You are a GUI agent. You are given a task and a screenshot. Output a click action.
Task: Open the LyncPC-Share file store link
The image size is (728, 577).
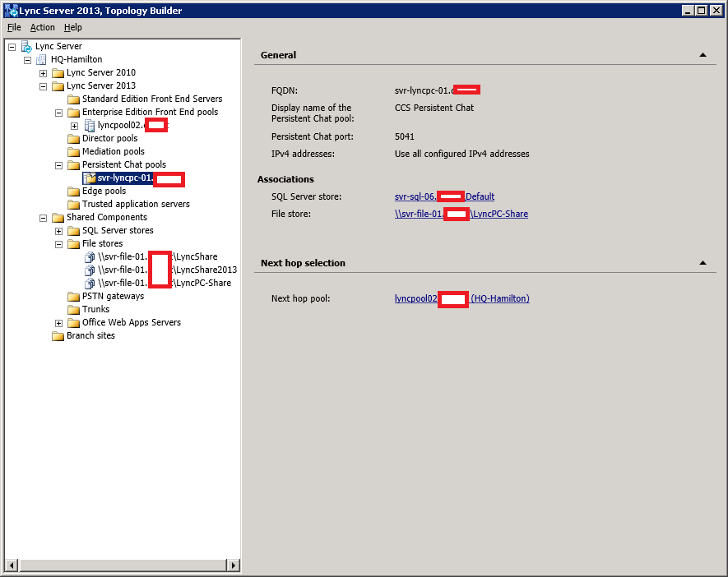(461, 214)
